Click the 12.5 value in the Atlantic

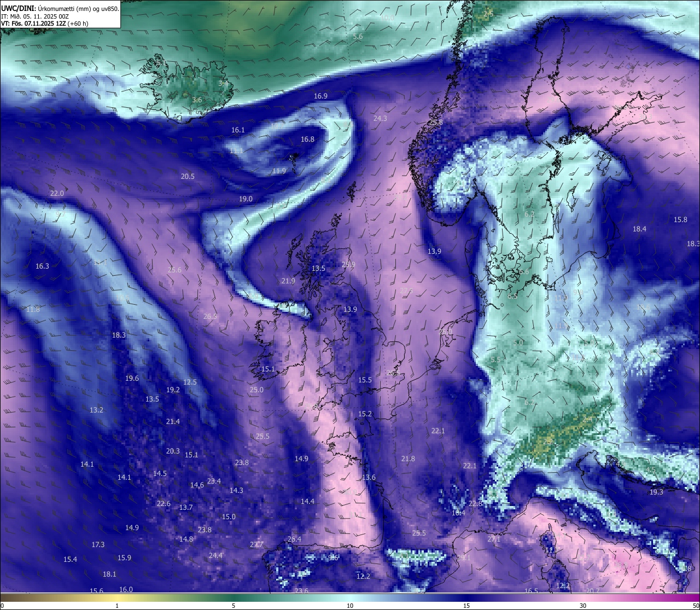click(x=190, y=382)
